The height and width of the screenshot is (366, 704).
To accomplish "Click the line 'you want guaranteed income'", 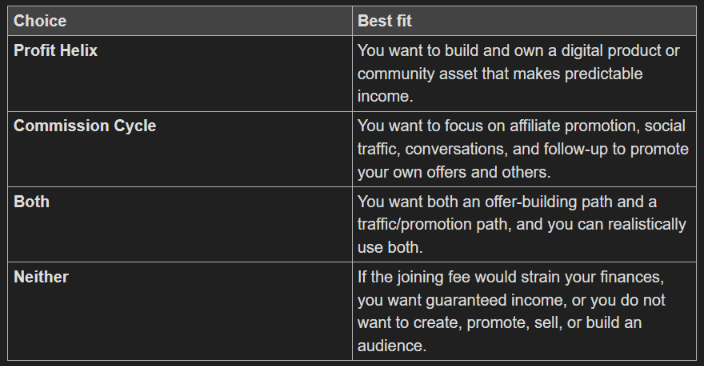I will point(511,300).
